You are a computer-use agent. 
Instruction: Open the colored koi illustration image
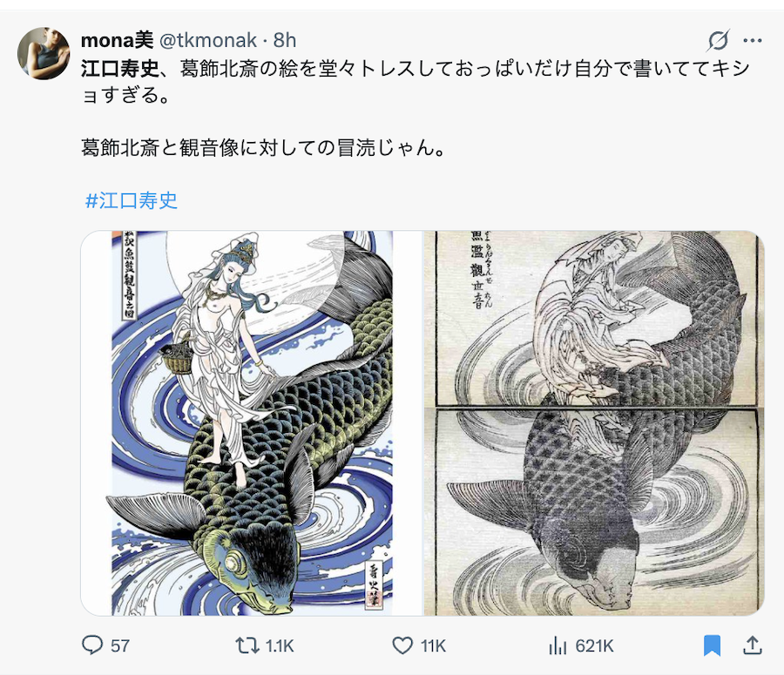point(252,423)
